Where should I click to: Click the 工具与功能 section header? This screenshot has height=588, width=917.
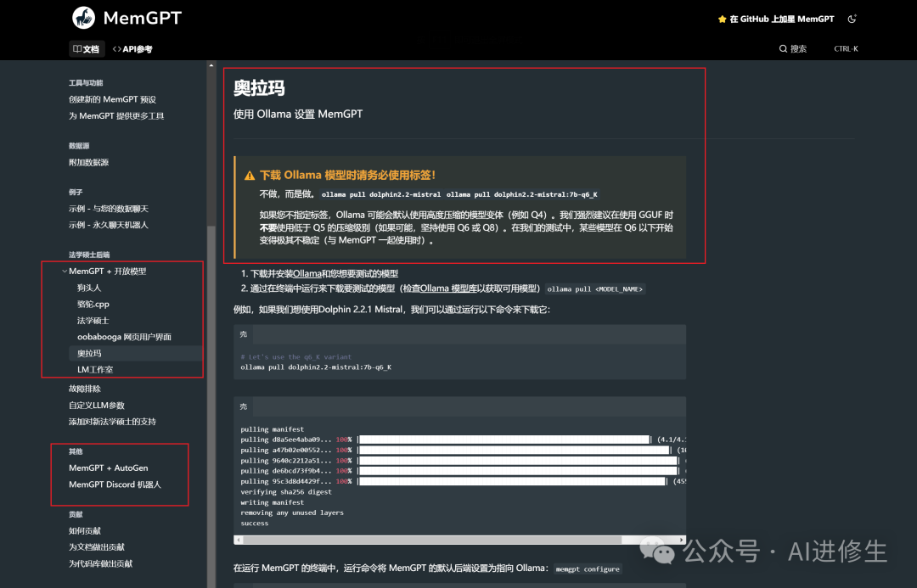[x=86, y=82]
